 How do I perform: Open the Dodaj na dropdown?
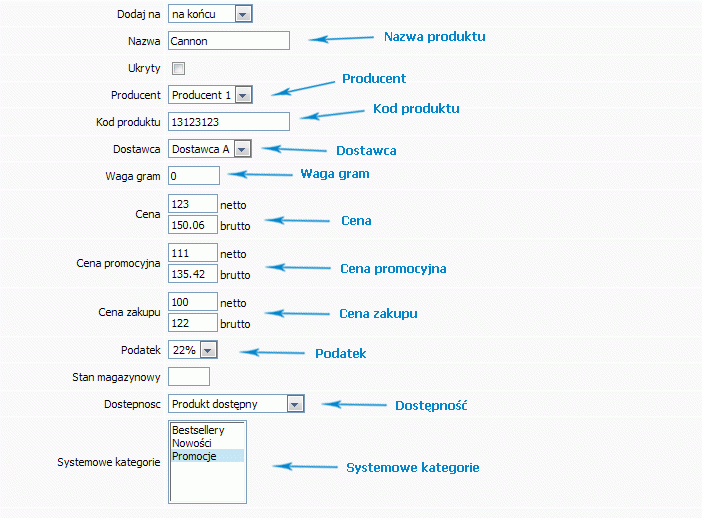coord(210,14)
